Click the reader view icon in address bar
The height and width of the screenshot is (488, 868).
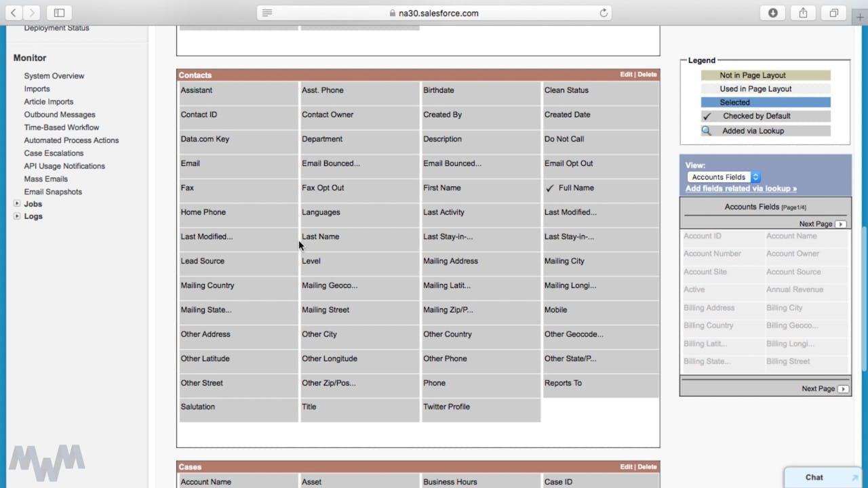pyautogui.click(x=267, y=13)
